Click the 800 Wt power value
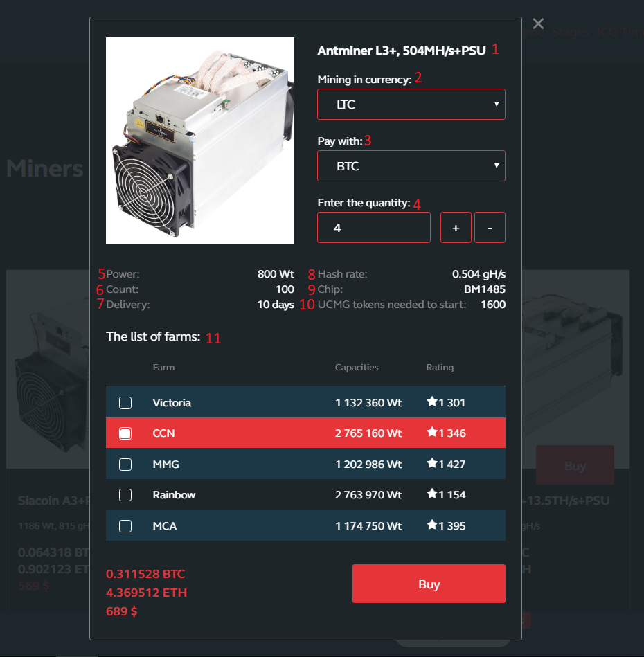This screenshot has width=644, height=657. click(x=276, y=274)
